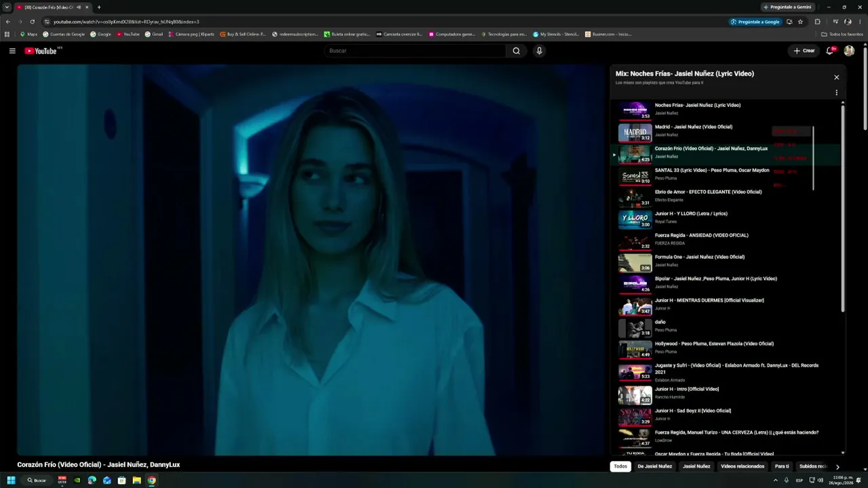This screenshot has width=868, height=488.
Task: Open 'Buy & Sell Online' bookmark
Action: pyautogui.click(x=243, y=34)
